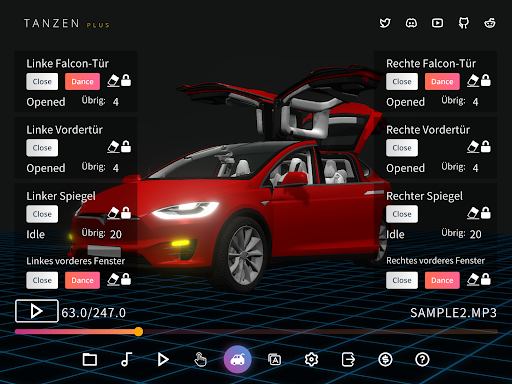Open the Discord link icon
The image size is (512, 384).
click(x=411, y=23)
